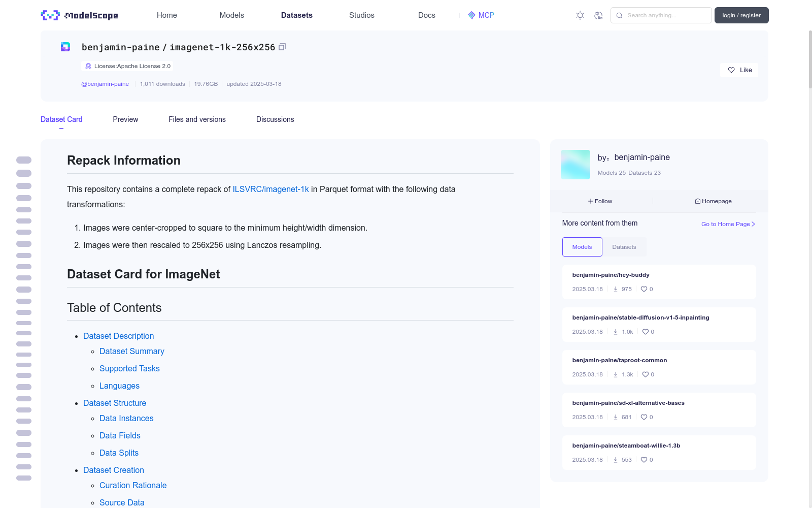This screenshot has height=508, width=812.
Task: Click the heart icon on steamboat-willie-1.3b card
Action: click(644, 460)
